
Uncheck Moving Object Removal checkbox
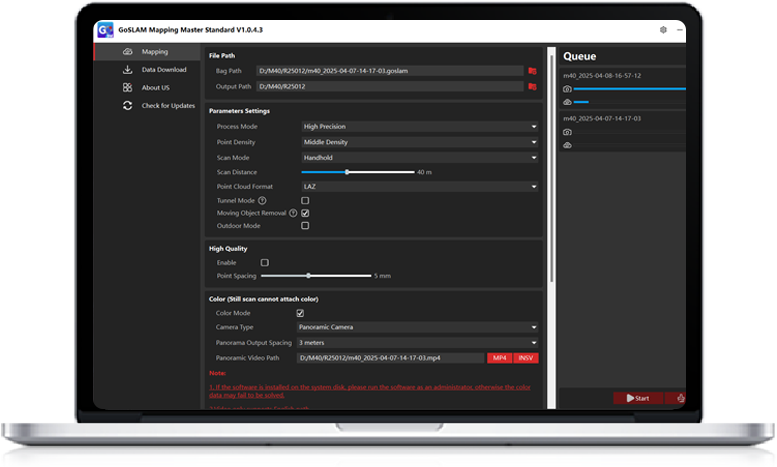coord(305,213)
